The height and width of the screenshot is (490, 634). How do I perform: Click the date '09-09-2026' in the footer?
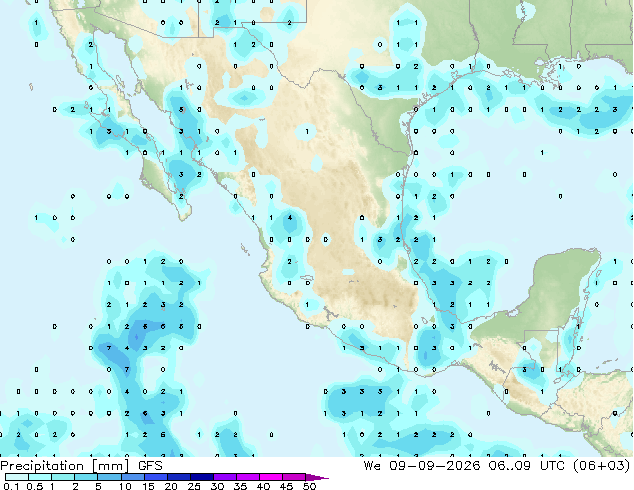coord(435,466)
